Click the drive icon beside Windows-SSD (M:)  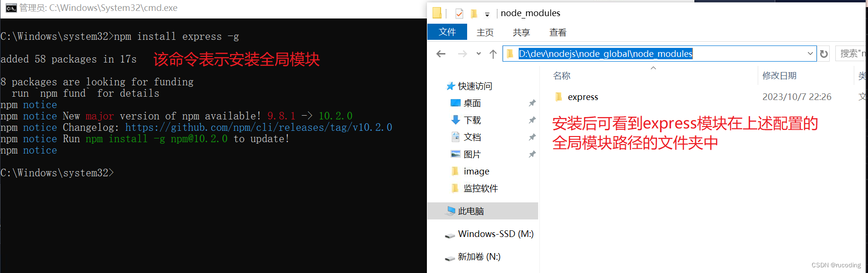tap(450, 235)
